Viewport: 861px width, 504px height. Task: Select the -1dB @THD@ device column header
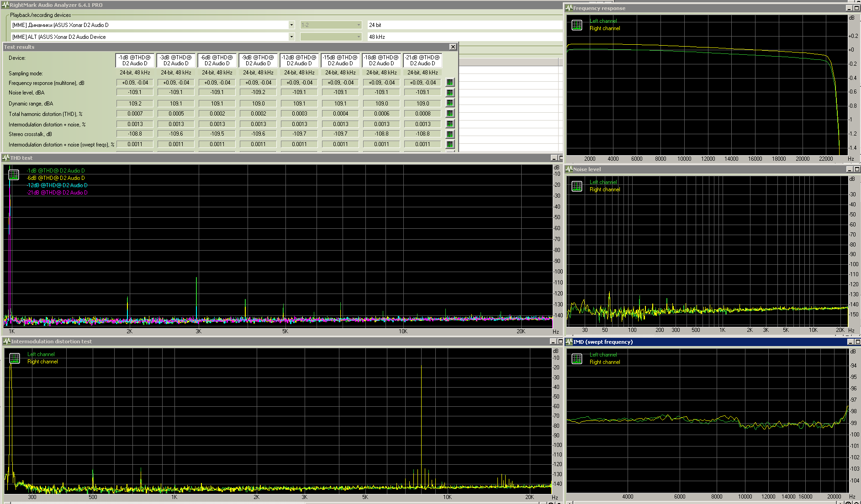tap(135, 60)
